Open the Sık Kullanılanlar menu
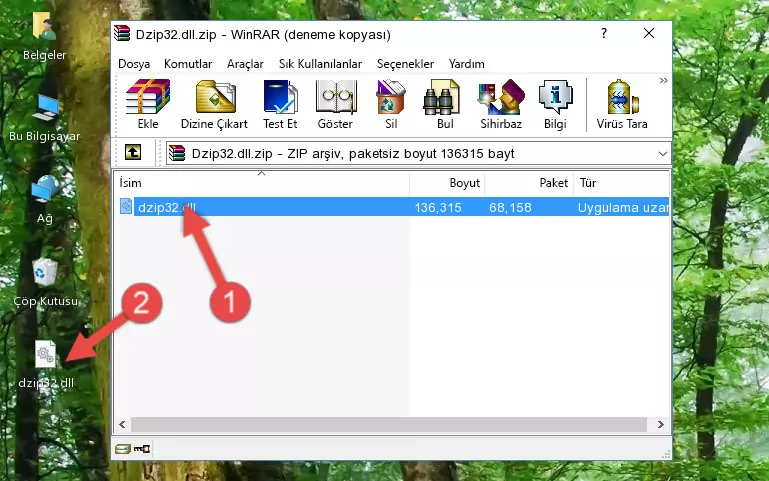This screenshot has height=481, width=769. point(320,64)
